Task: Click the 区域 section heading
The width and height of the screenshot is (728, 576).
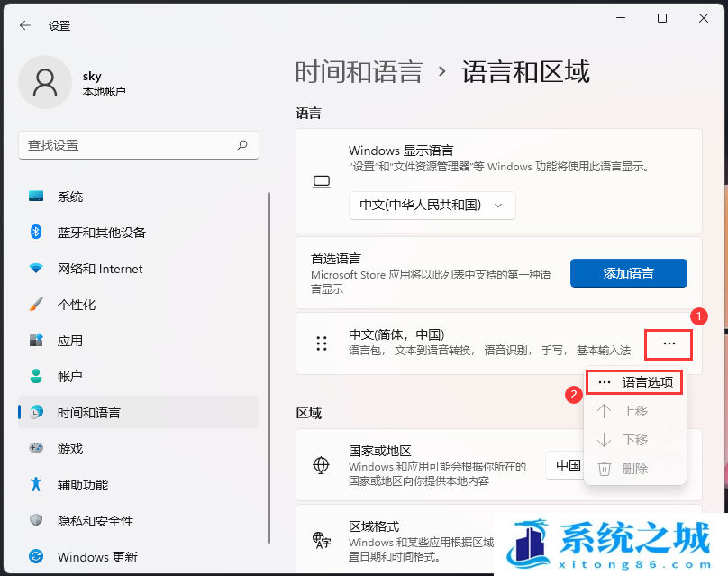Action: pyautogui.click(x=309, y=413)
